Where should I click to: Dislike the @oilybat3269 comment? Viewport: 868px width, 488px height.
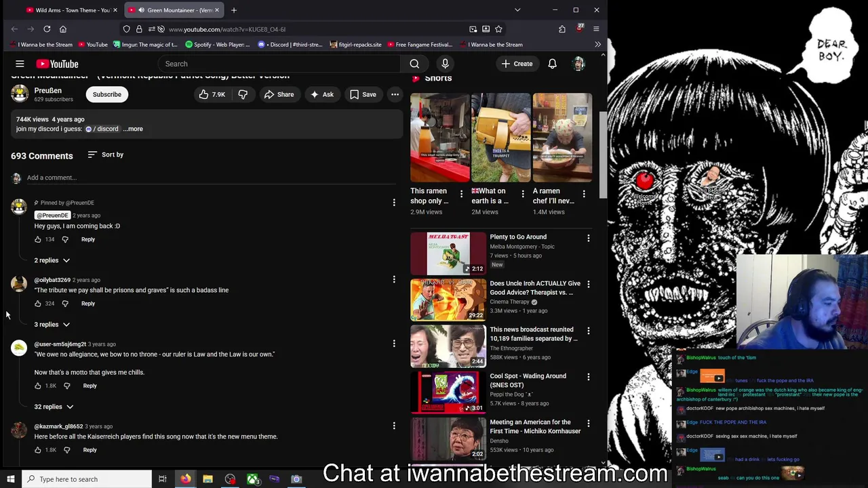point(65,304)
